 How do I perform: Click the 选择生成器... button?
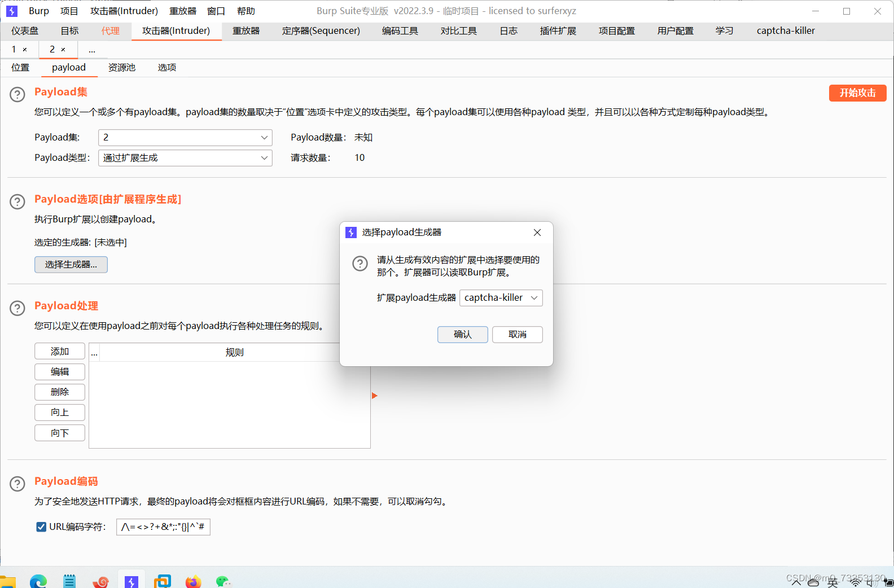pos(71,265)
